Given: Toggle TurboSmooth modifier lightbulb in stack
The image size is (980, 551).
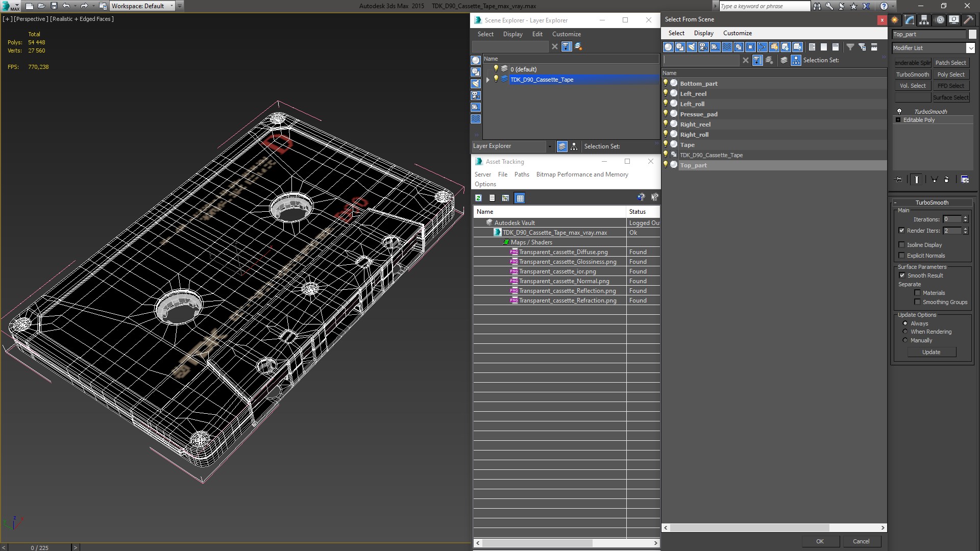Looking at the screenshot, I should pyautogui.click(x=899, y=111).
